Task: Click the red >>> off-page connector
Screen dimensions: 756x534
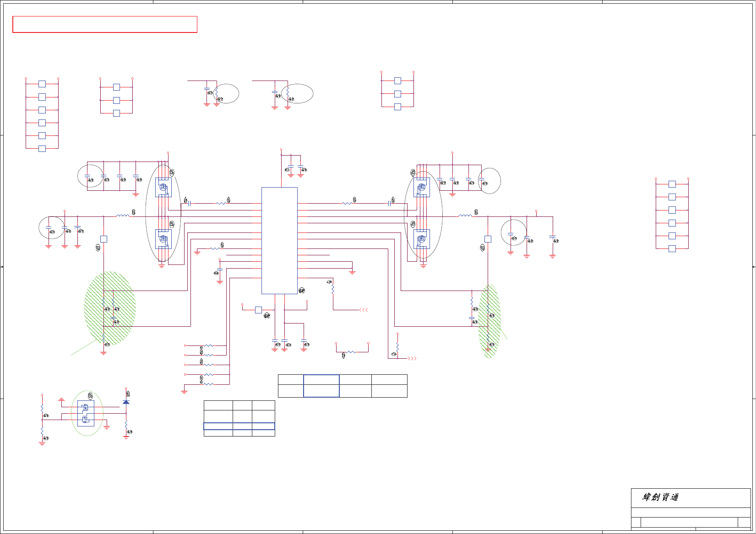Action: tap(412, 358)
